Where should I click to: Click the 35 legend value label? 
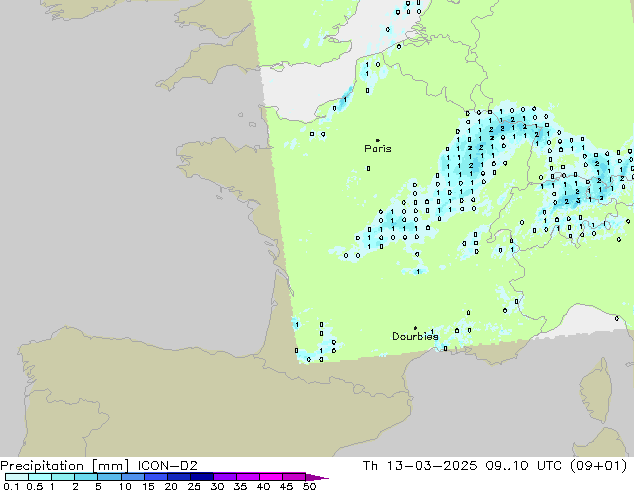240,486
